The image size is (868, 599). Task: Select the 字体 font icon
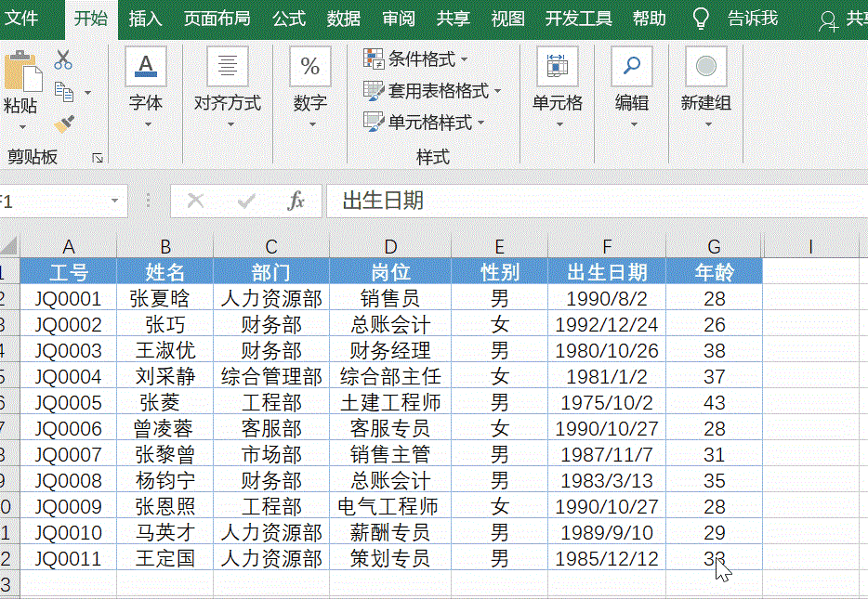(x=145, y=65)
